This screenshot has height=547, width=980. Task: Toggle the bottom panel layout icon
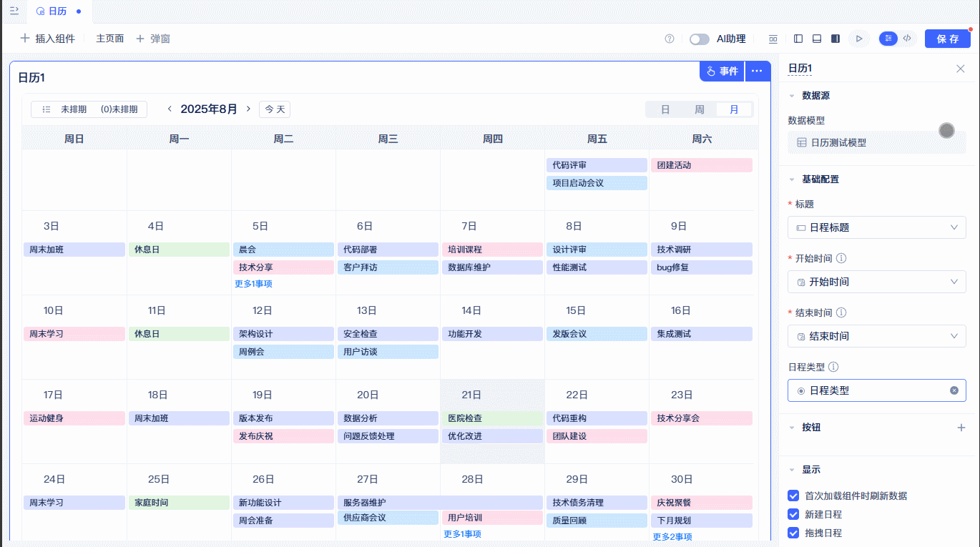[x=817, y=39]
